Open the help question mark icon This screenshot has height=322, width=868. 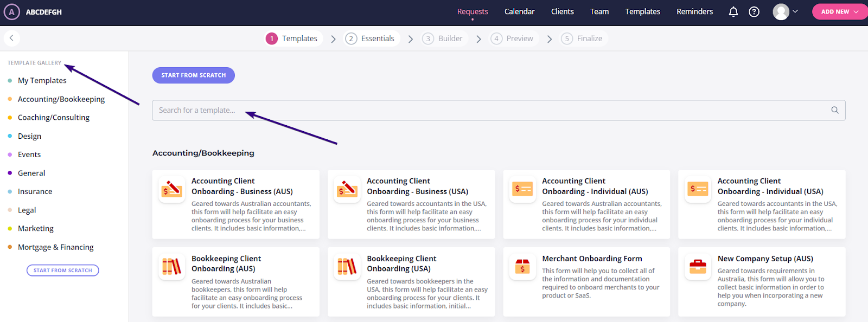click(x=754, y=12)
